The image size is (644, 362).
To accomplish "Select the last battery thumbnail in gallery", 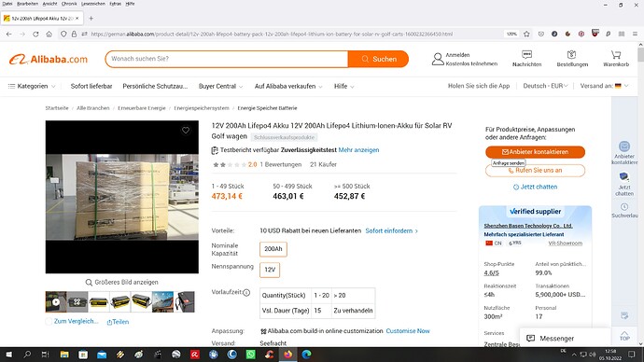I will pos(185,302).
